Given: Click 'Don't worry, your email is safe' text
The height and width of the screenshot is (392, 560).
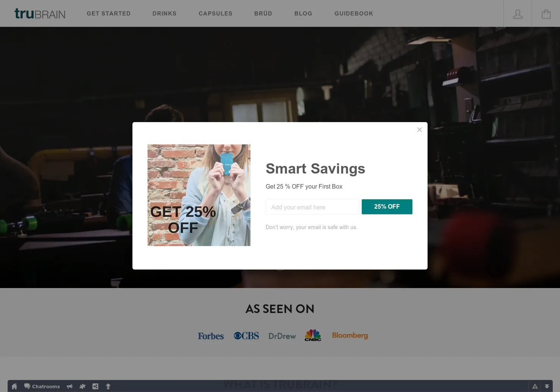Looking at the screenshot, I should click(x=311, y=227).
